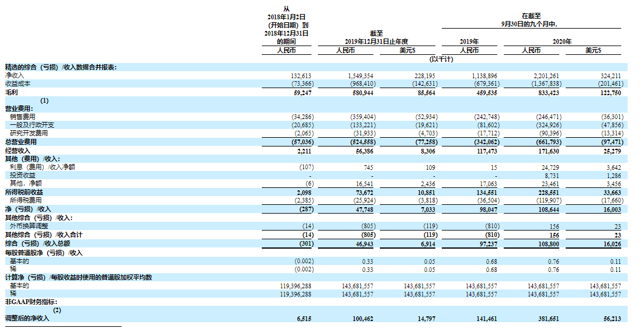The image size is (644, 328).
Task: Click footnote marker (1) below 毛利
Action: pyautogui.click(x=44, y=100)
